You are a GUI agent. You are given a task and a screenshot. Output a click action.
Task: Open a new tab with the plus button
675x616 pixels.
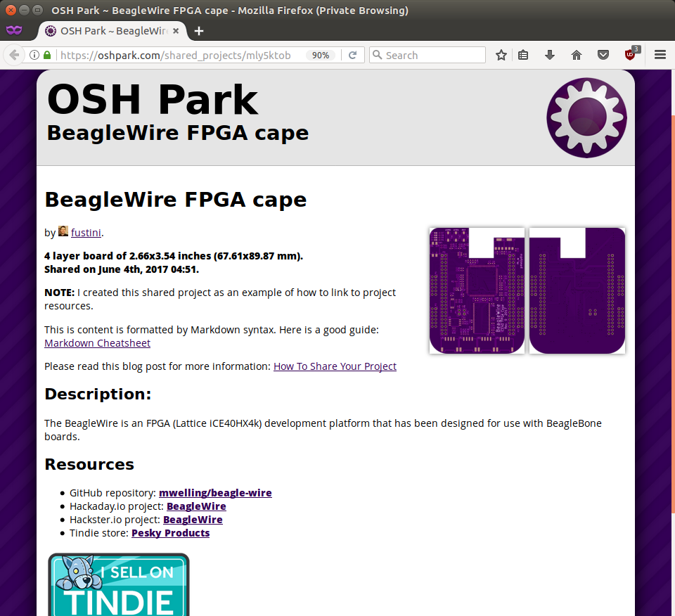pyautogui.click(x=198, y=30)
